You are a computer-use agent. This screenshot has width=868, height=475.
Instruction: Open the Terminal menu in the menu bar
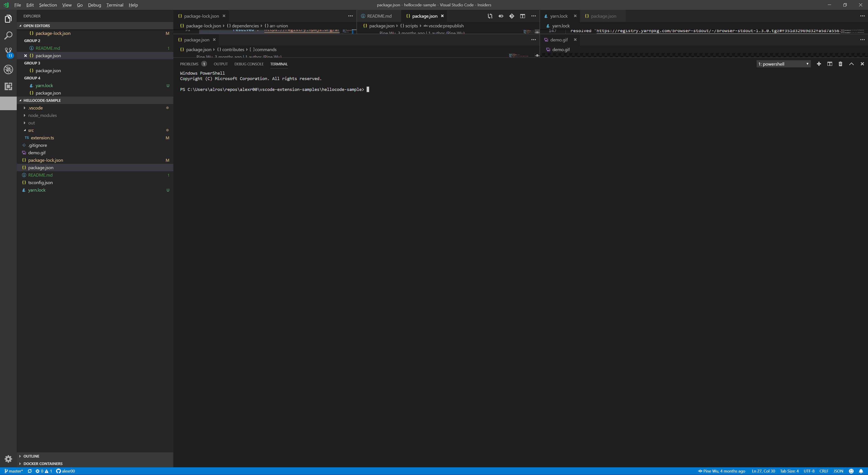tap(115, 5)
